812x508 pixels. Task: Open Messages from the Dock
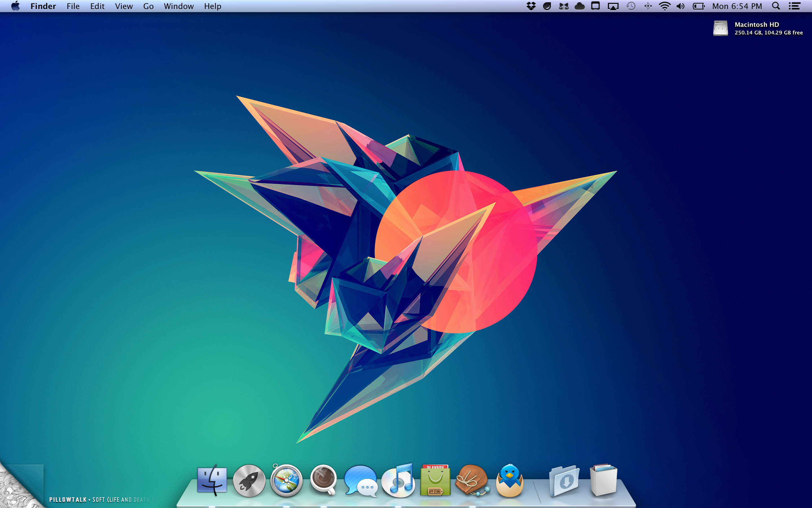click(x=361, y=481)
